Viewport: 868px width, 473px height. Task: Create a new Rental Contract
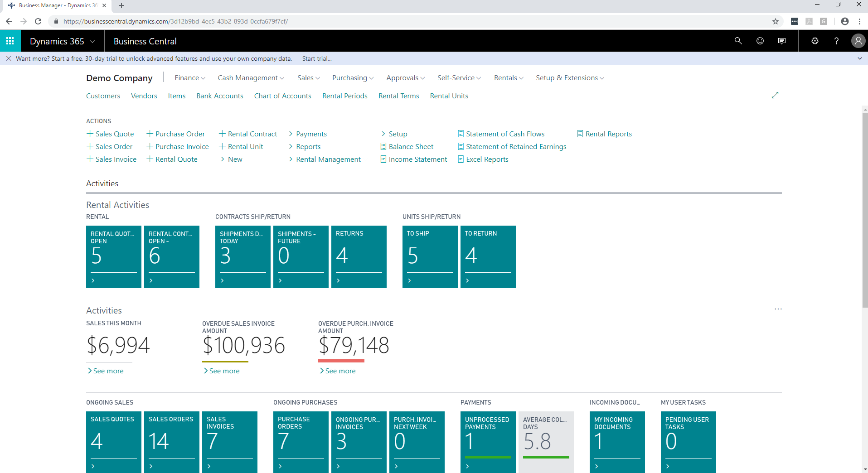pos(248,134)
